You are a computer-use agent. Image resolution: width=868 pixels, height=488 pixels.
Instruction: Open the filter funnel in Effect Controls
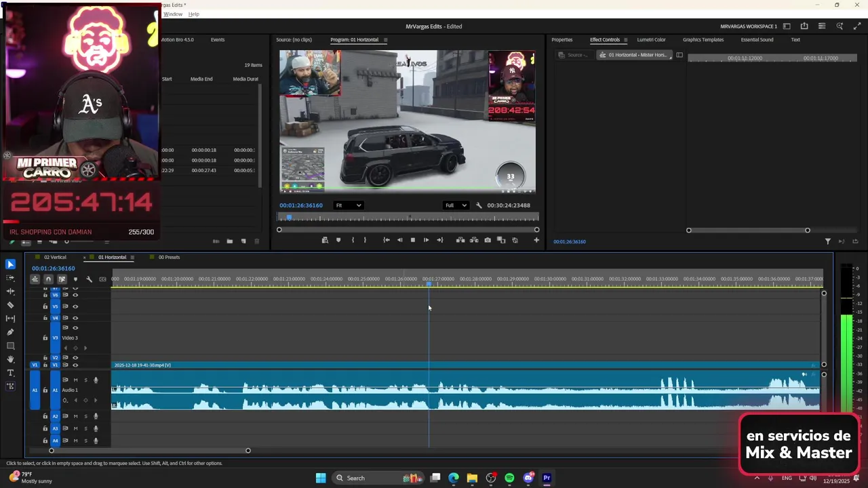[827, 241]
